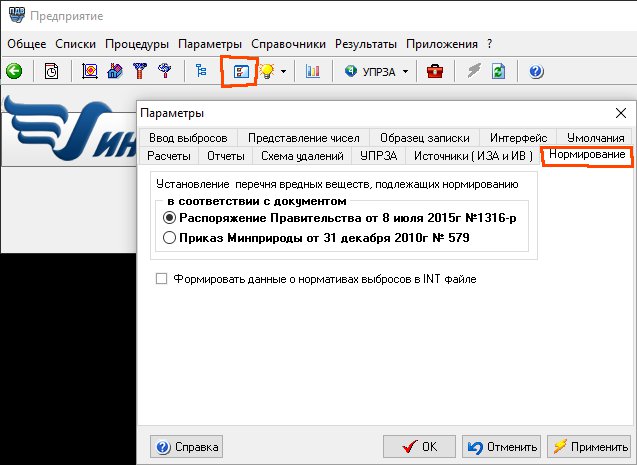
Task: Close the Параметры dialog window
Action: [620, 113]
